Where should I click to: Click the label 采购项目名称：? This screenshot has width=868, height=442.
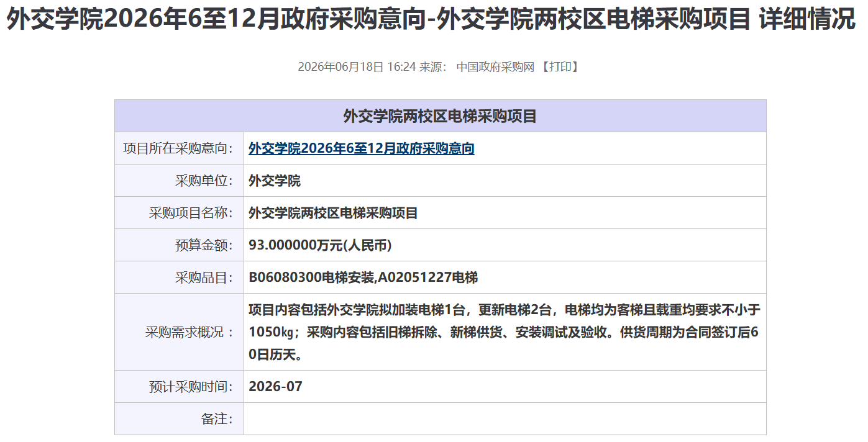tap(191, 213)
